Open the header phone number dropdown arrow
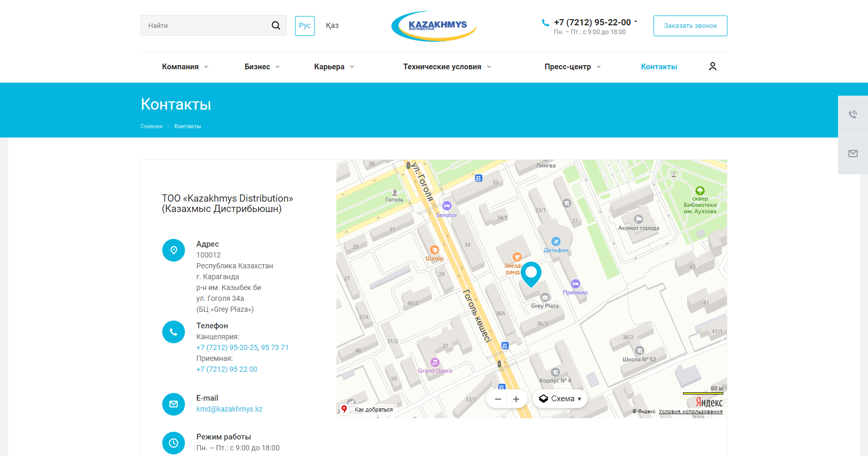The height and width of the screenshot is (456, 868). click(x=636, y=22)
